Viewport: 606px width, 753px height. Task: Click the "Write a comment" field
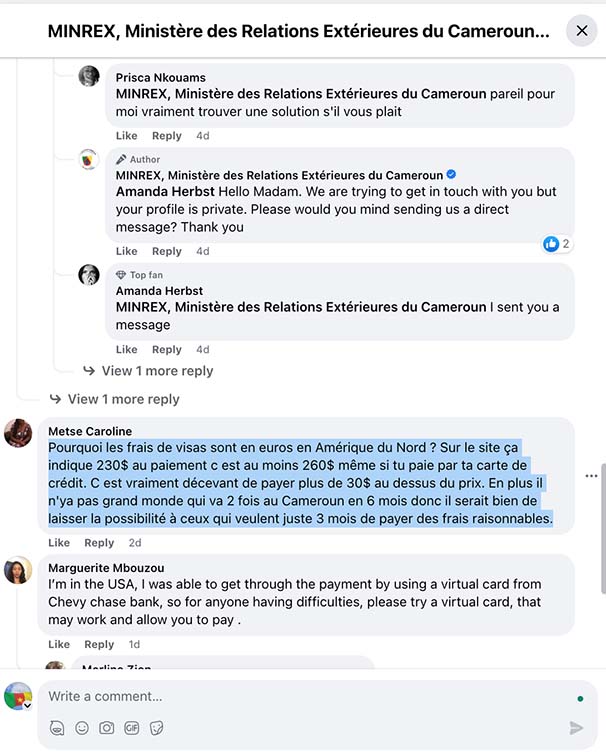click(300, 696)
